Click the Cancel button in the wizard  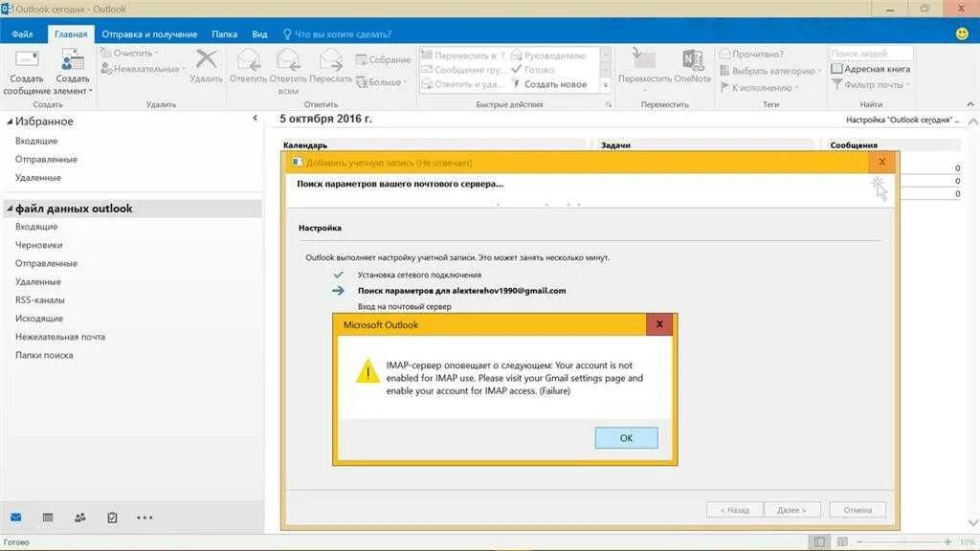(x=857, y=510)
